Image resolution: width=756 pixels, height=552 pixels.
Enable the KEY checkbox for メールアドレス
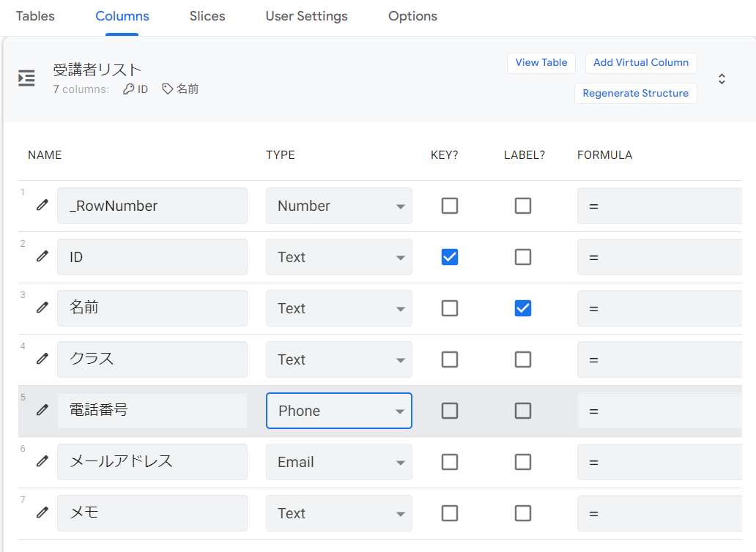(450, 462)
